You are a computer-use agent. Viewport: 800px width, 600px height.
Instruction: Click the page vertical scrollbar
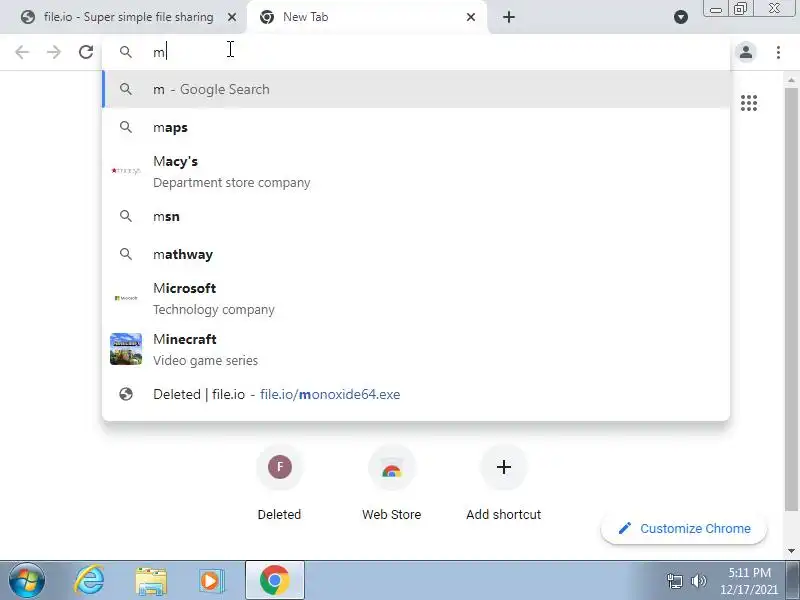pos(791,298)
